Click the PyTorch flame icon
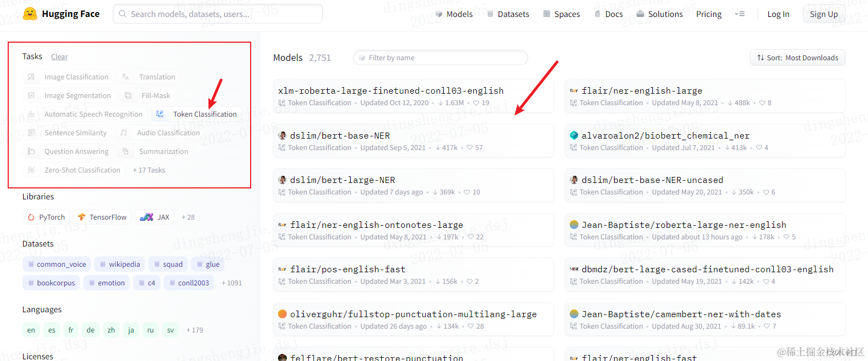Viewport: 868px width, 361px height. point(31,217)
